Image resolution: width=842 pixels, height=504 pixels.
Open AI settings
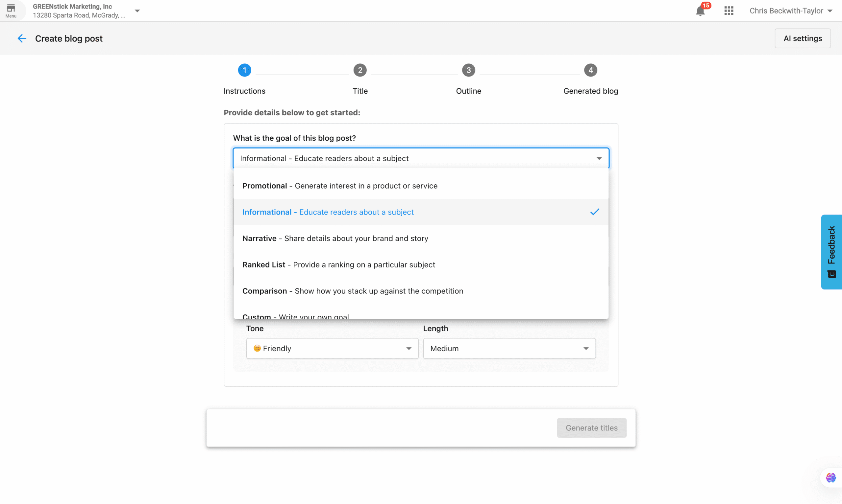803,38
